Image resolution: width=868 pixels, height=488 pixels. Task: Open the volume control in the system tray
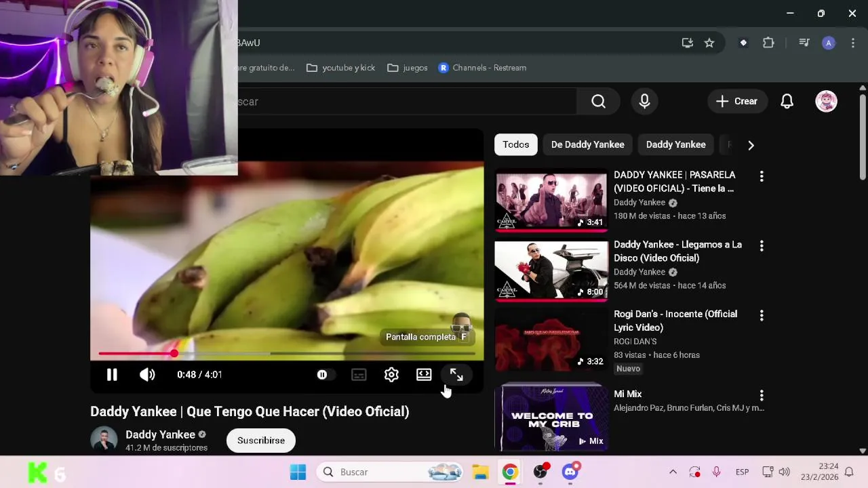click(x=785, y=472)
